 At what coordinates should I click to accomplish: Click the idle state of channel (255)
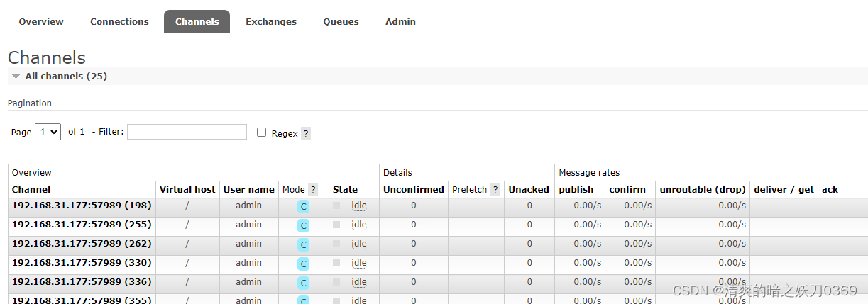pos(359,225)
